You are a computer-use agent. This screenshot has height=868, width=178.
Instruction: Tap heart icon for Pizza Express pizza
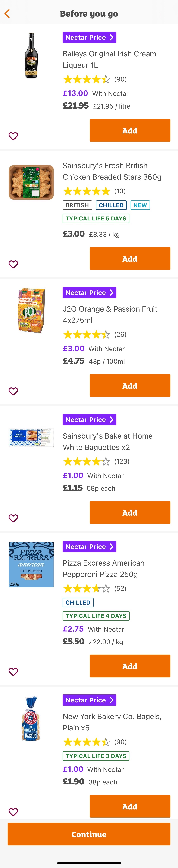(13, 672)
